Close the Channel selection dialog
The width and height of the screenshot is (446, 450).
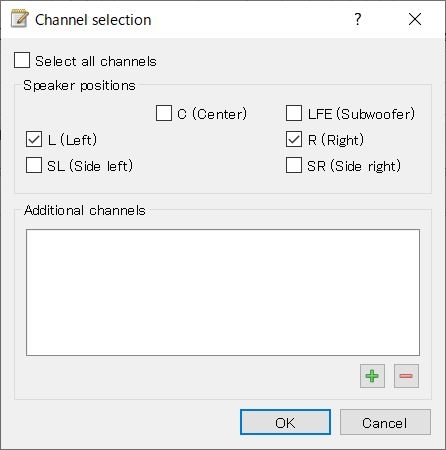[415, 19]
